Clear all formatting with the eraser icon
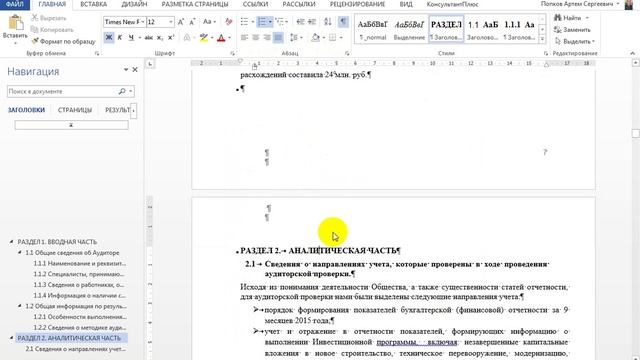Viewport: 640px width, 360px height. tap(229, 22)
